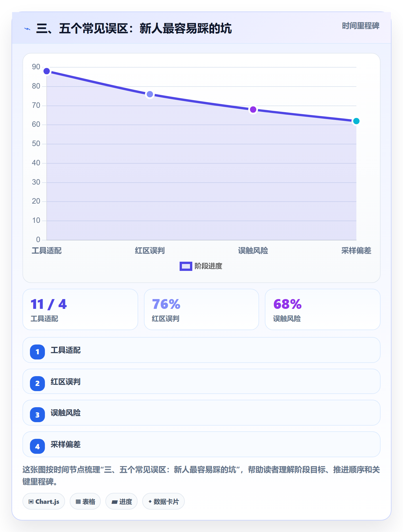Click the 红区误判 x-axis label under the chart
Viewport: 403px width, 532px height.
pyautogui.click(x=150, y=251)
